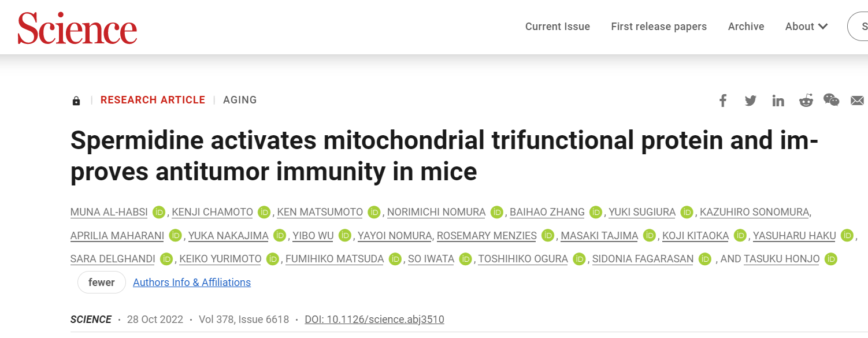868x338 pixels.
Task: Open the Archive menu item
Action: coord(746,27)
